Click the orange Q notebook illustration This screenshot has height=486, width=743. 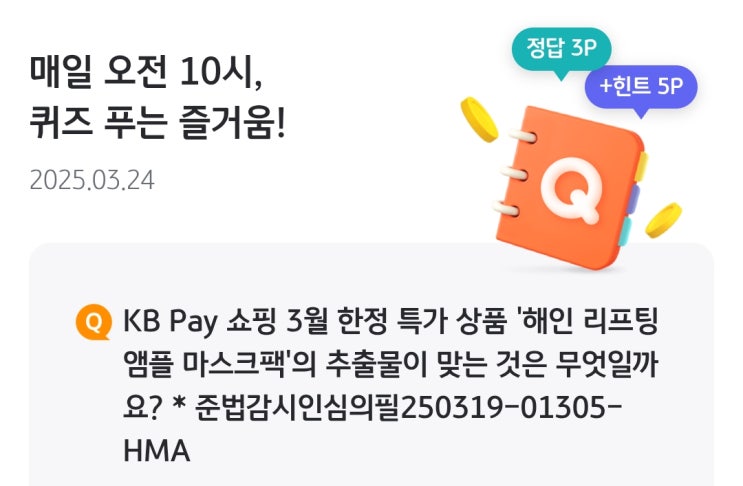(x=569, y=187)
